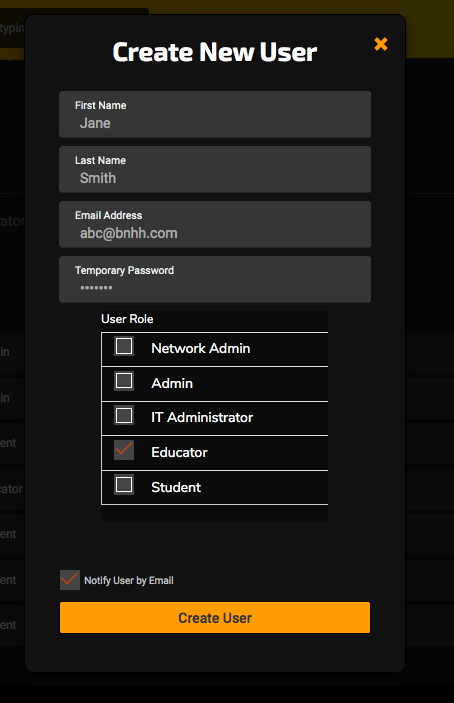Check the Network Admin role checkbox
The height and width of the screenshot is (703, 454).
[124, 346]
